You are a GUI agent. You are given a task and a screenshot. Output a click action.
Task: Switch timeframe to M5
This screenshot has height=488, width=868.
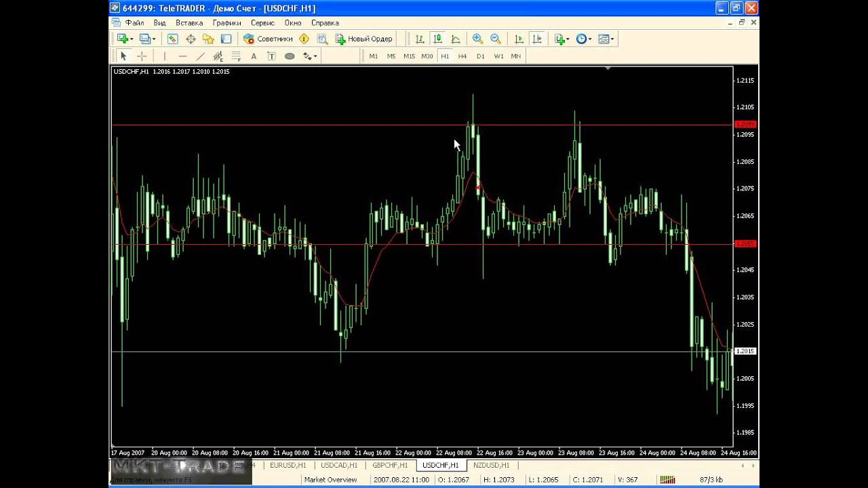click(391, 56)
